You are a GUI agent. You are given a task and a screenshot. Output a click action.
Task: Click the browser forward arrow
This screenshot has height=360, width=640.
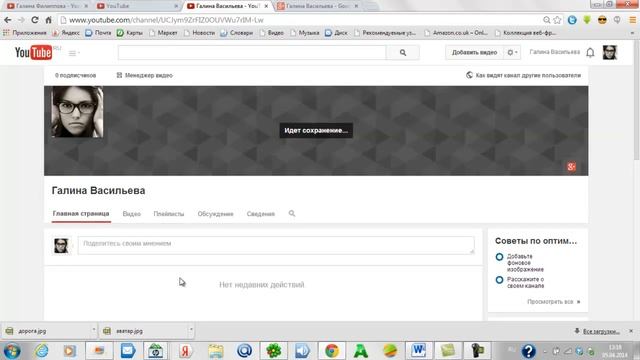click(21, 20)
